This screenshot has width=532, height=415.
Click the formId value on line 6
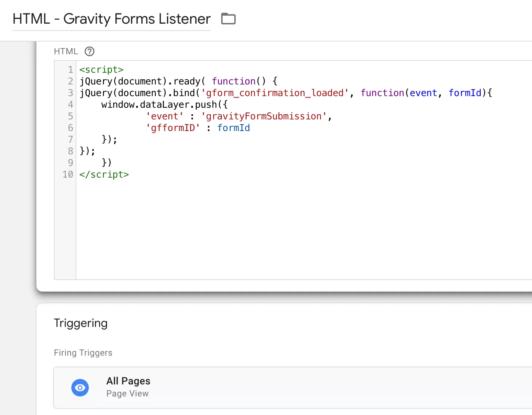234,128
